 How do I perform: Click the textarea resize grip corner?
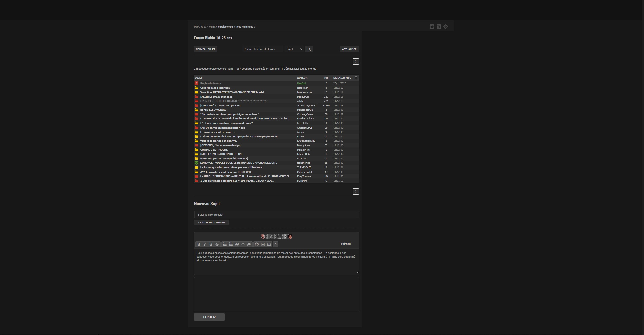click(x=357, y=273)
